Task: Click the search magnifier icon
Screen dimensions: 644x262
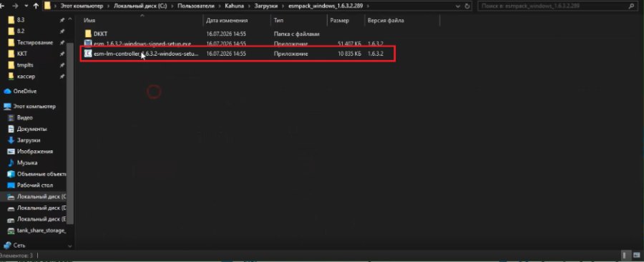Action: 631,6
